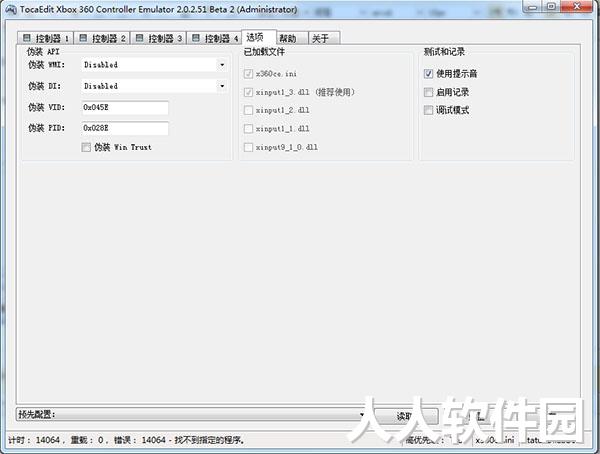This screenshot has width=600, height=454.
Task: Click the 伪装 VID input field
Action: 125,108
